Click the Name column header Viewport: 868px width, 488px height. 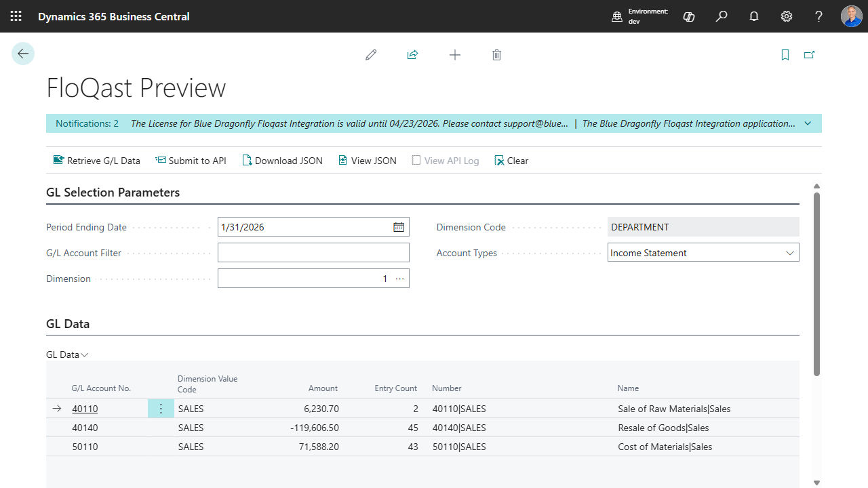(x=628, y=388)
